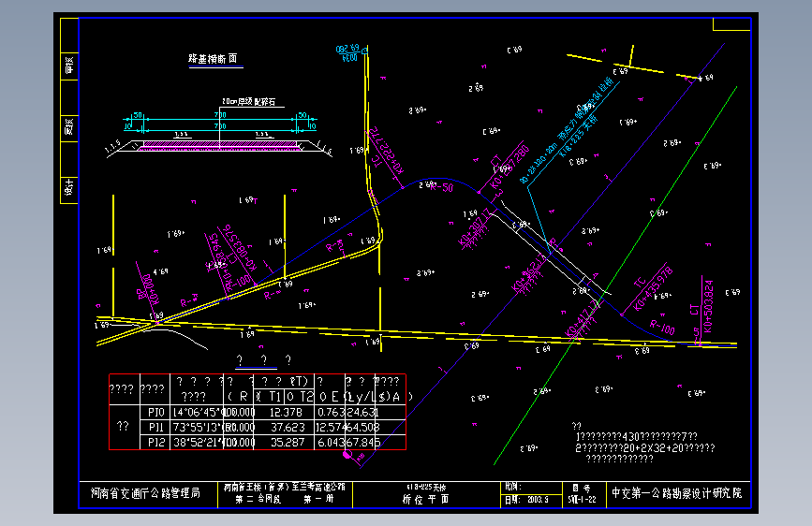Click the "比例:" scale label
Screen dimensions: 812x526
click(513, 487)
